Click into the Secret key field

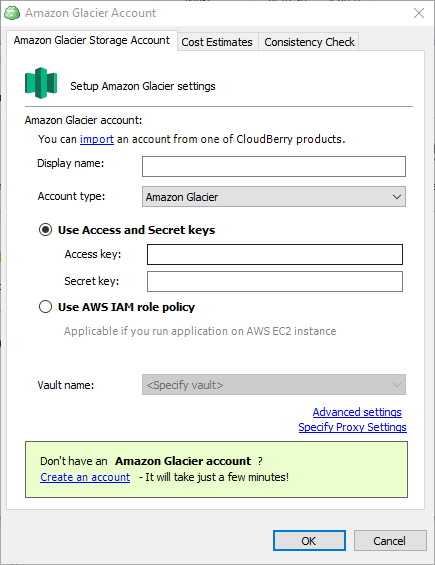click(275, 281)
